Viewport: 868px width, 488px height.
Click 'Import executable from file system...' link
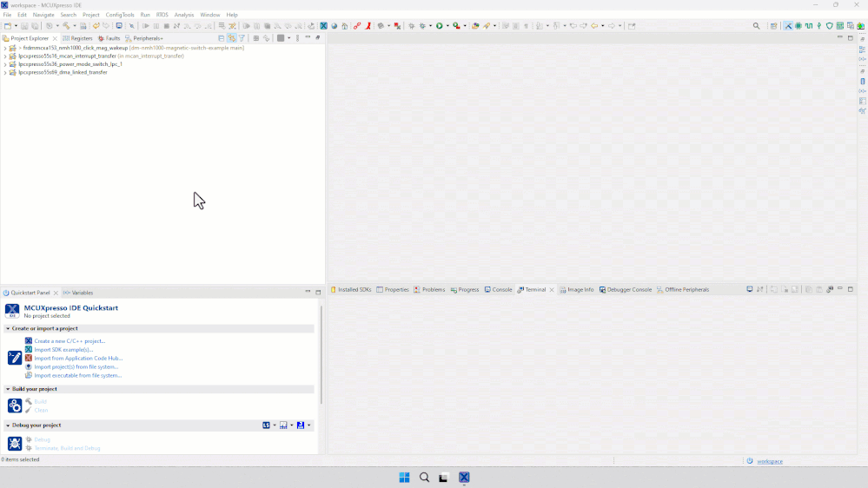[x=78, y=375]
